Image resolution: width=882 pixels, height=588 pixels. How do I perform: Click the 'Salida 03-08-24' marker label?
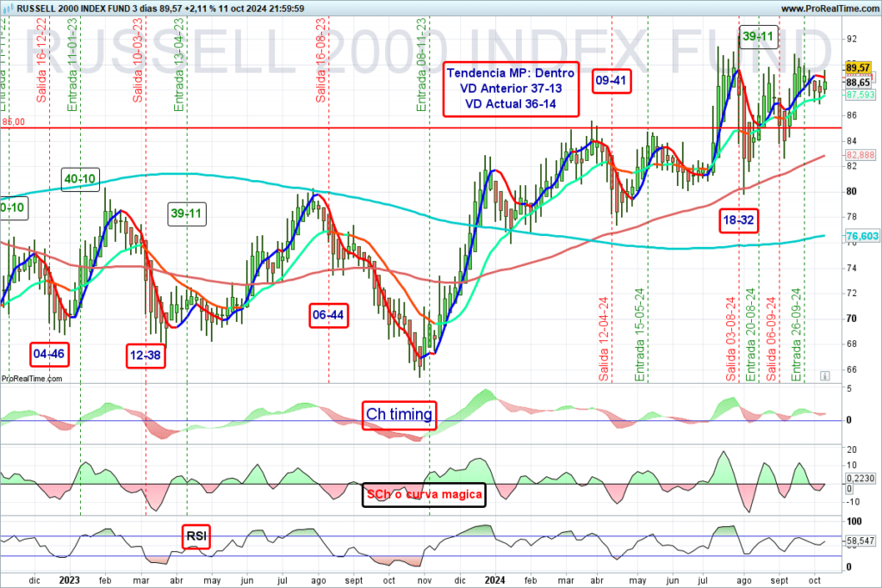[x=730, y=339]
